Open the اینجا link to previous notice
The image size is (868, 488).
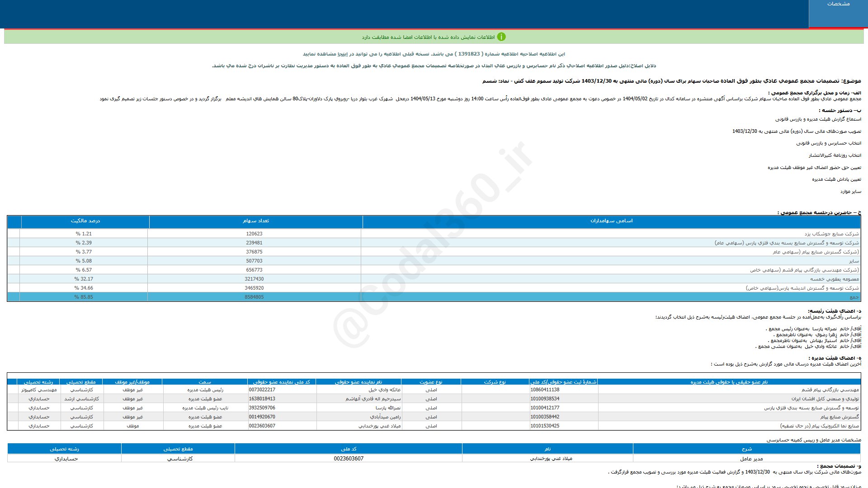click(343, 54)
